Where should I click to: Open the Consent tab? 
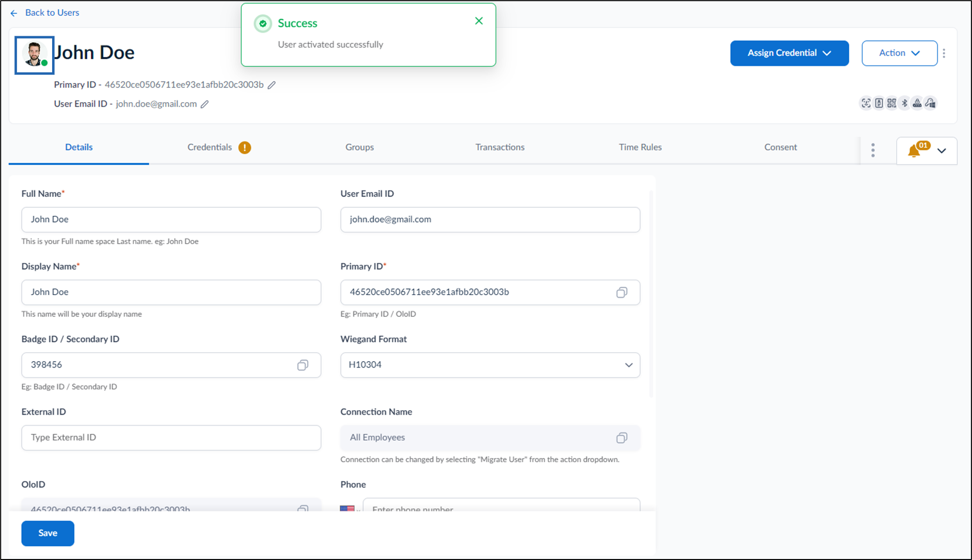[x=780, y=147]
